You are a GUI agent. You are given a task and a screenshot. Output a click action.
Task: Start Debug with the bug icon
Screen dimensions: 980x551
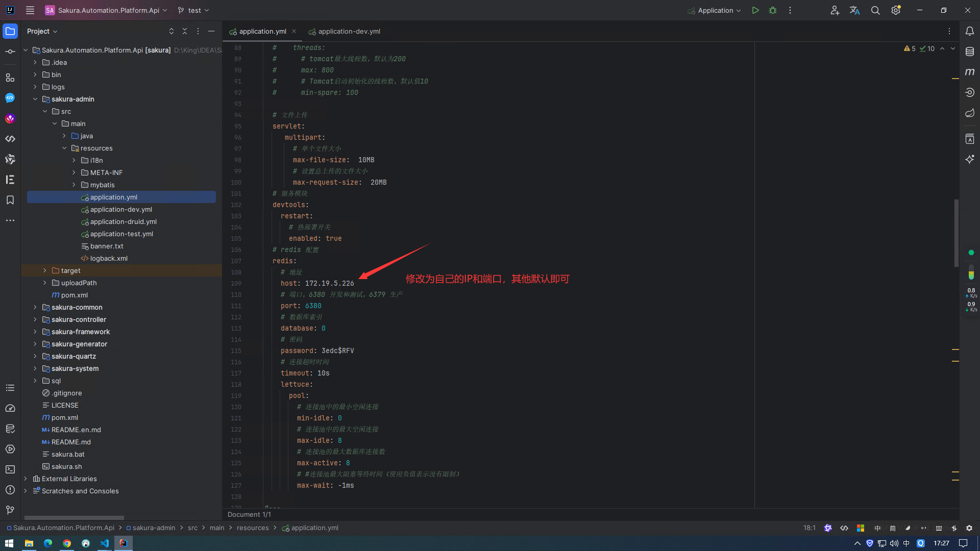point(773,10)
